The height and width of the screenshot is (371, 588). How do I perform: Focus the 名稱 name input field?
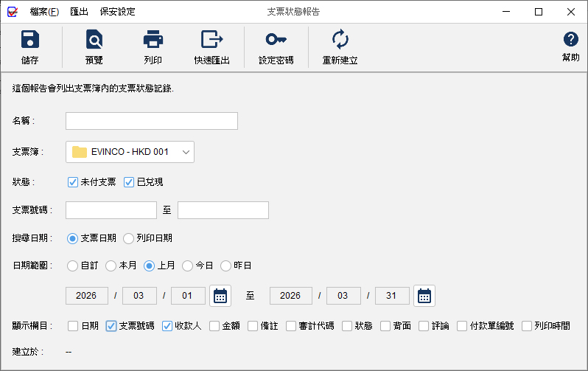tap(152, 121)
